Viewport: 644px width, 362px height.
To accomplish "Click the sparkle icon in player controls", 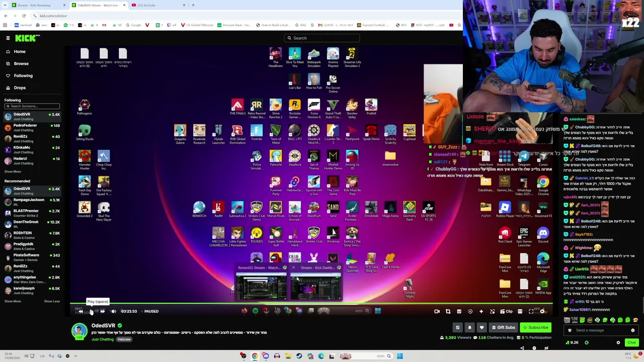I will (481, 312).
